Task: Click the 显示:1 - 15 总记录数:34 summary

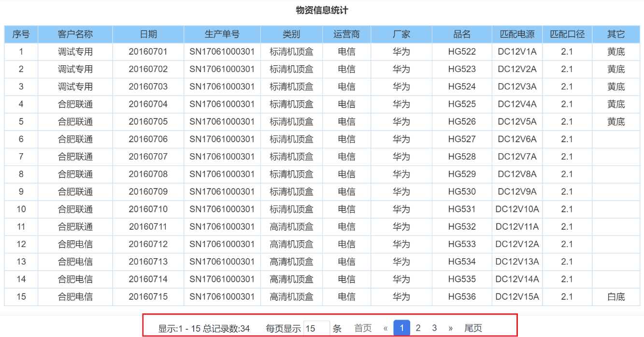Action: point(204,329)
